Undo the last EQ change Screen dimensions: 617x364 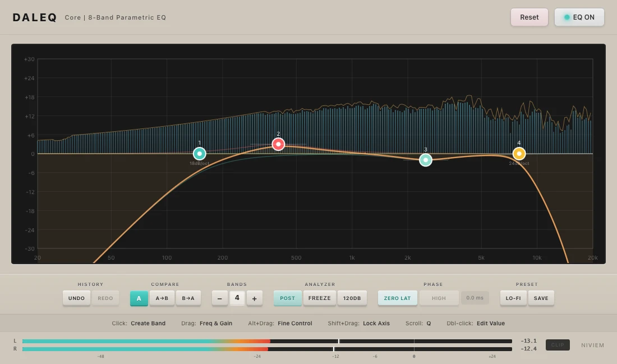(76, 298)
